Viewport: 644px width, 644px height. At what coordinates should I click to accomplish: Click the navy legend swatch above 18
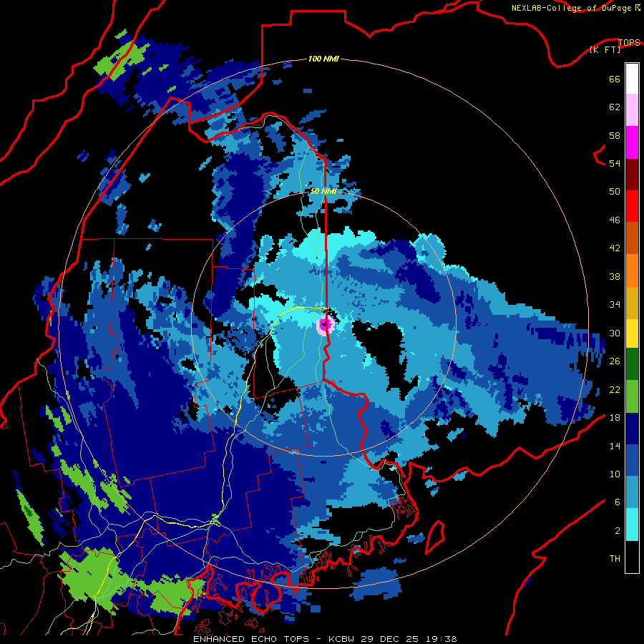(x=632, y=429)
